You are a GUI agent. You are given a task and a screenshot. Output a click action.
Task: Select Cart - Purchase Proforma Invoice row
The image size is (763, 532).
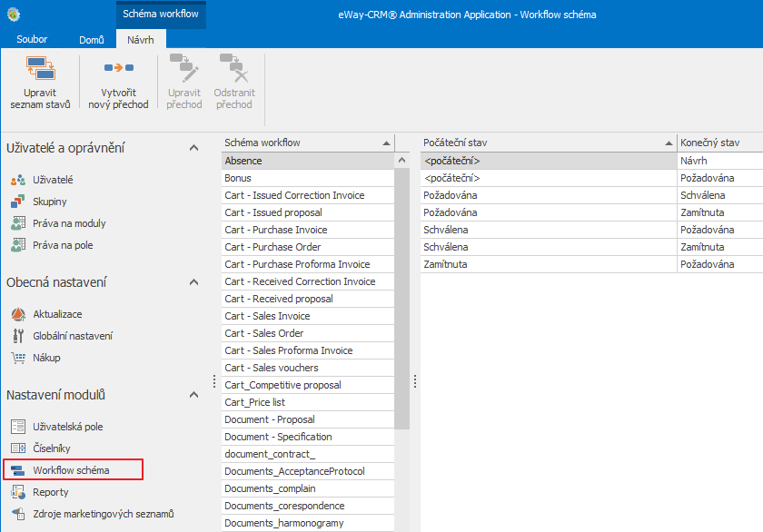tap(308, 264)
